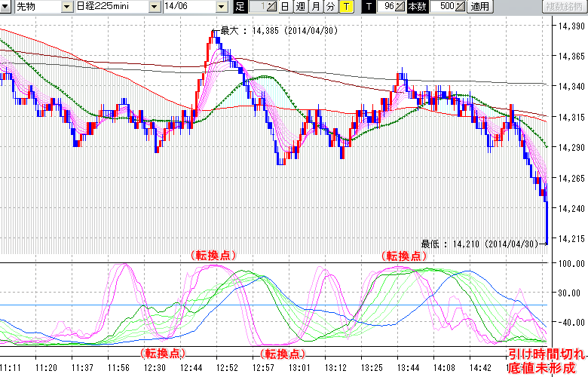This screenshot has width=588, height=377.
Task: Click the dropdown arrow at far left
Action: [x=6, y=7]
